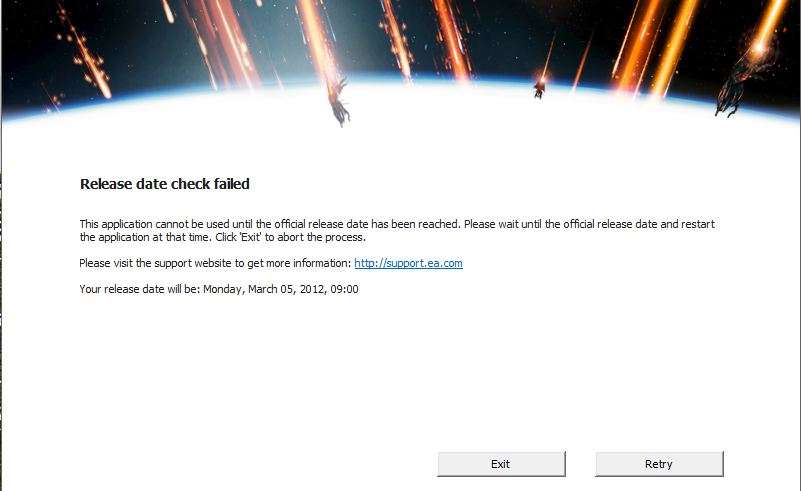The image size is (801, 491).
Task: Open the http://support.ea.com link
Action: [x=408, y=263]
